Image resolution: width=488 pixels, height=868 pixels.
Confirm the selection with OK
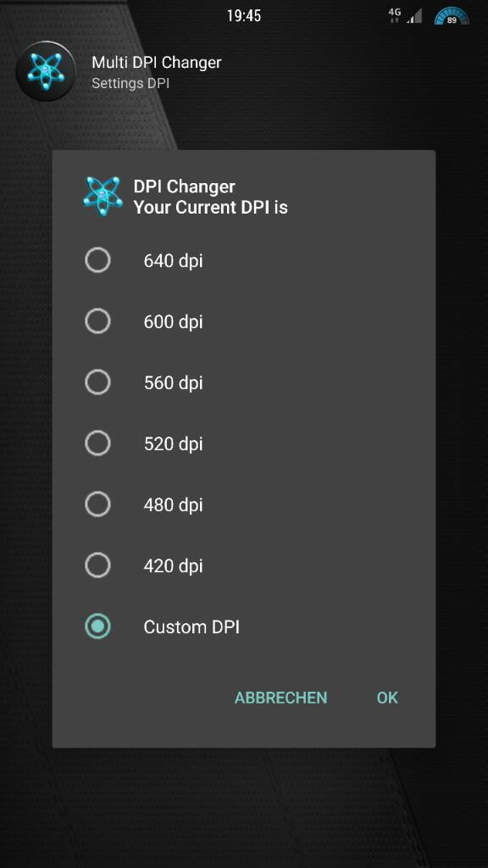click(387, 698)
